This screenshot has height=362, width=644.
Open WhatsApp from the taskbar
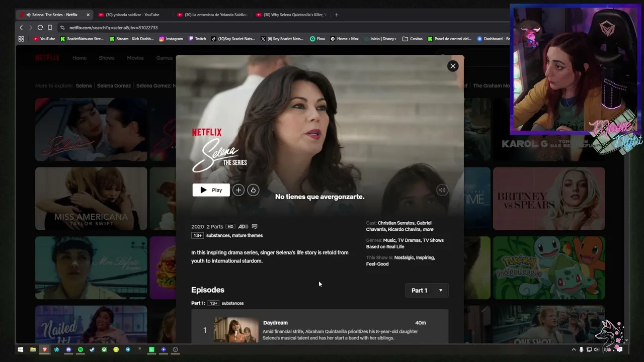151,349
